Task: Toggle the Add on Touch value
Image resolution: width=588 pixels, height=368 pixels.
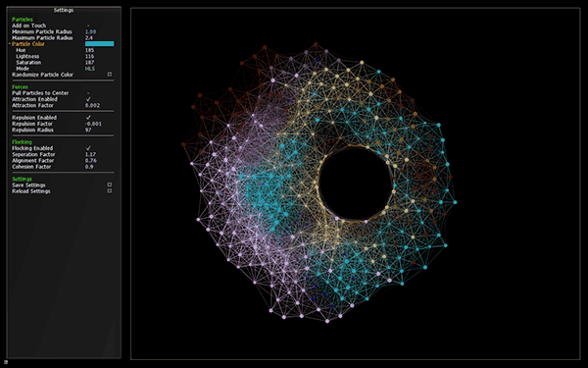Action: (88, 26)
